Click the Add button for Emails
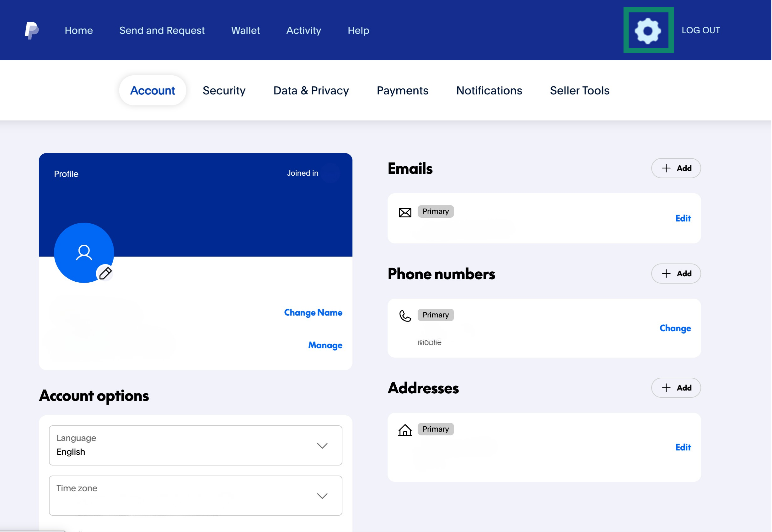 point(676,168)
